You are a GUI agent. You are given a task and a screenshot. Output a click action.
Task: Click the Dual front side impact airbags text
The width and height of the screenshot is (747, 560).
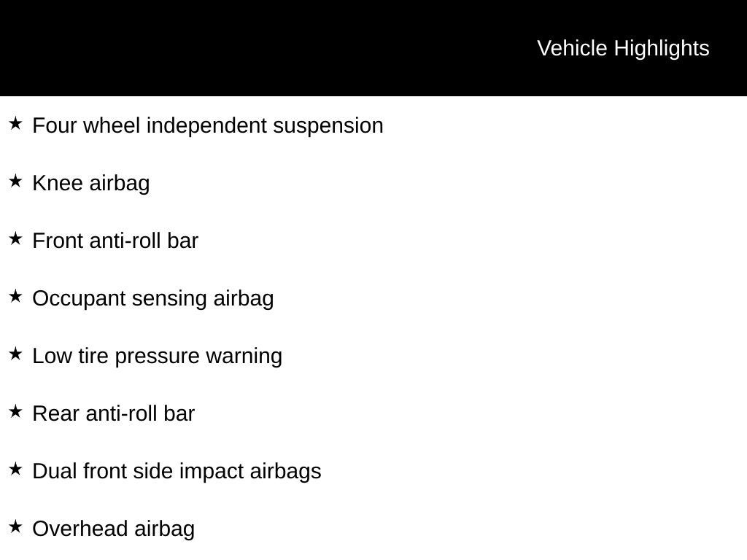click(177, 471)
